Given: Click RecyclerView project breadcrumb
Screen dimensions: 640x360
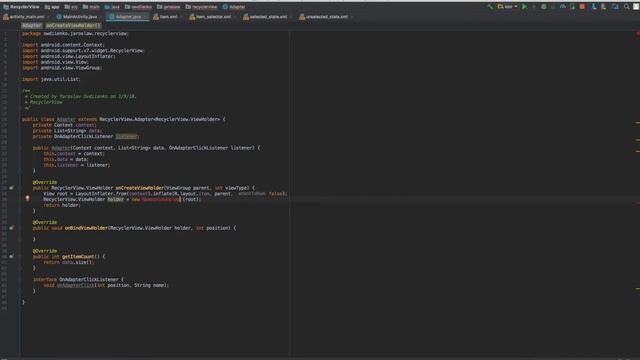Looking at the screenshot, I should pyautogui.click(x=21, y=7).
